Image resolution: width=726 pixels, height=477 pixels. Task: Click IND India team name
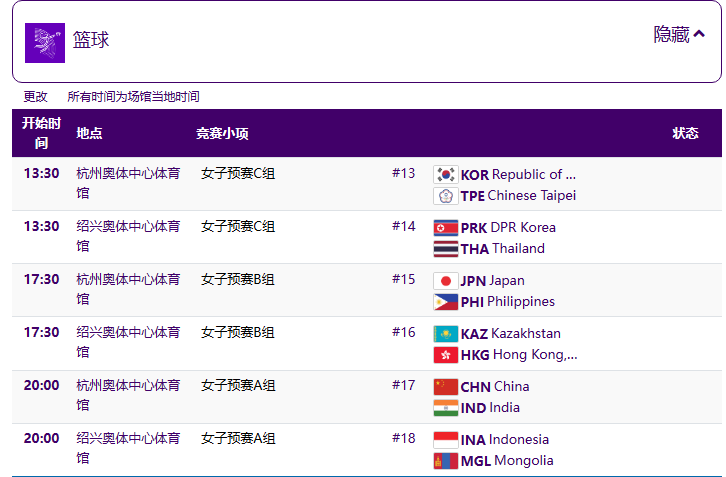[x=490, y=408]
